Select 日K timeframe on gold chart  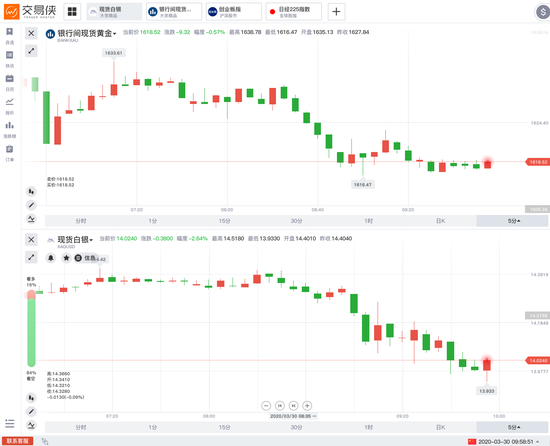pyautogui.click(x=440, y=221)
